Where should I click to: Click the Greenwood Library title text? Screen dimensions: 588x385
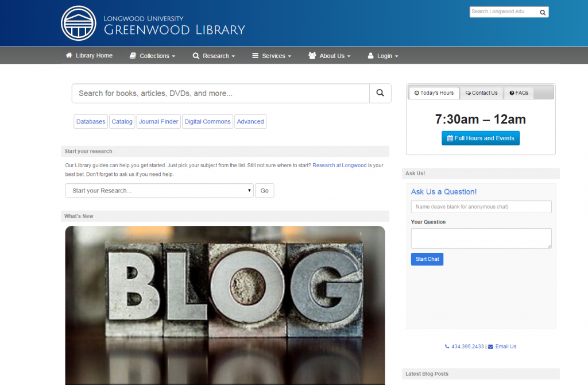[x=175, y=30]
